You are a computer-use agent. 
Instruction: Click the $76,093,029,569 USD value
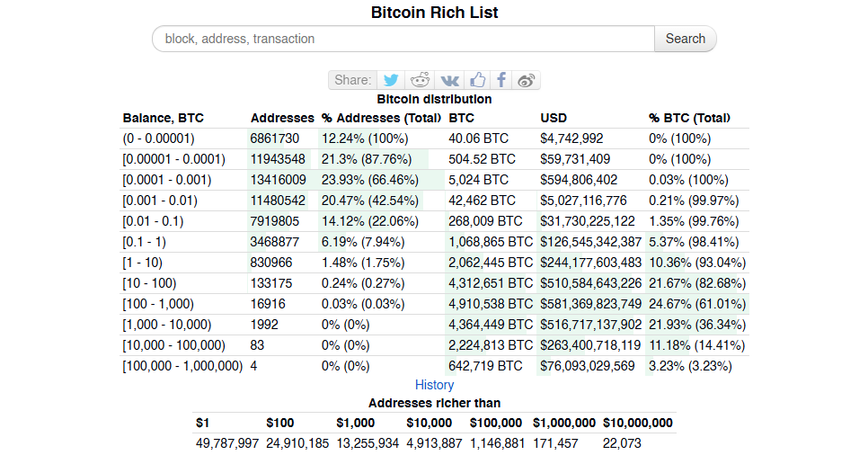(x=588, y=366)
